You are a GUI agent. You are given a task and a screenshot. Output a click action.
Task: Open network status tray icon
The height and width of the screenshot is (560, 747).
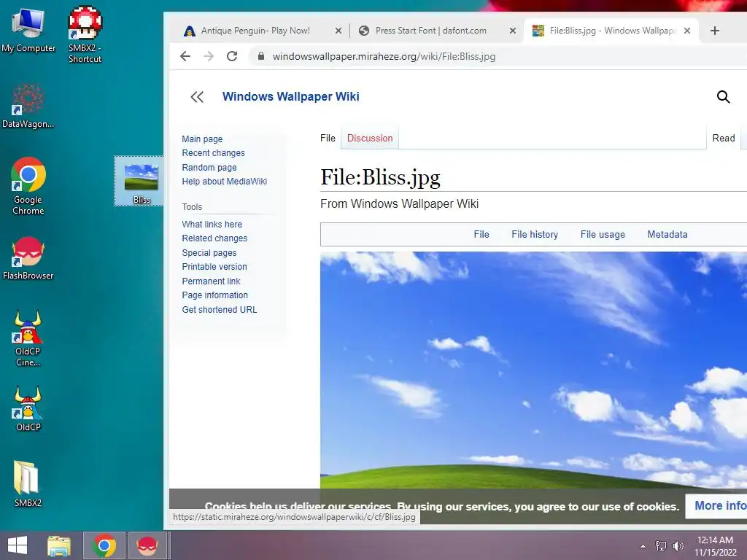(x=661, y=546)
